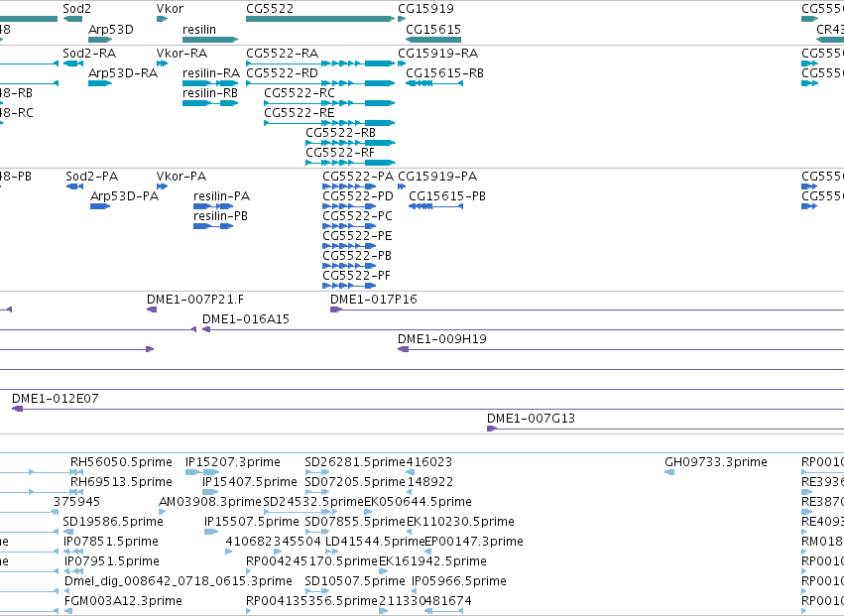Open transcript Vkor-RA label
Image resolution: width=844 pixels, height=616 pixels.
tap(181, 54)
